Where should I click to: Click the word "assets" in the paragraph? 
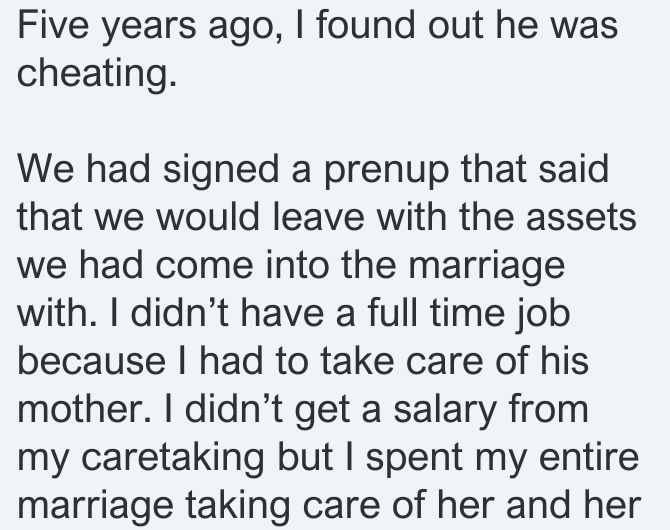click(x=581, y=217)
